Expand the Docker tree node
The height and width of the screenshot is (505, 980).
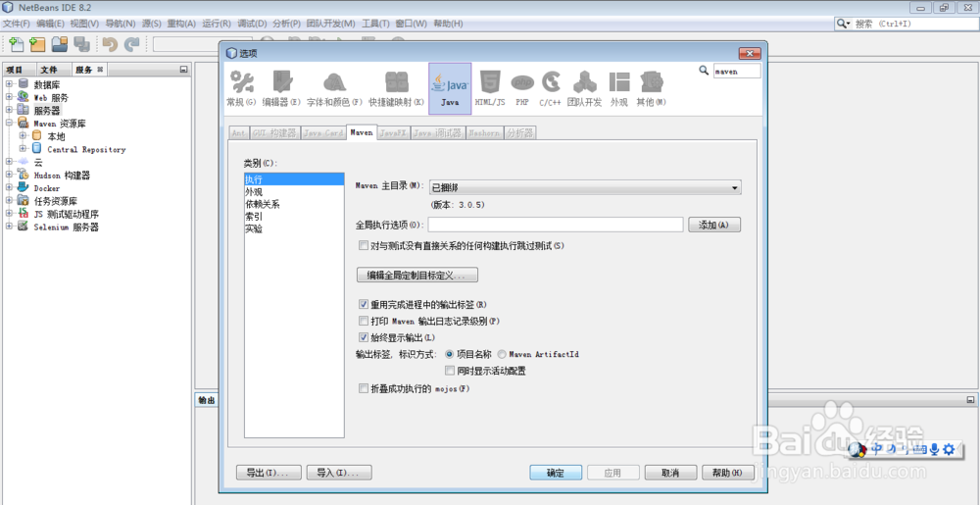pos(10,187)
